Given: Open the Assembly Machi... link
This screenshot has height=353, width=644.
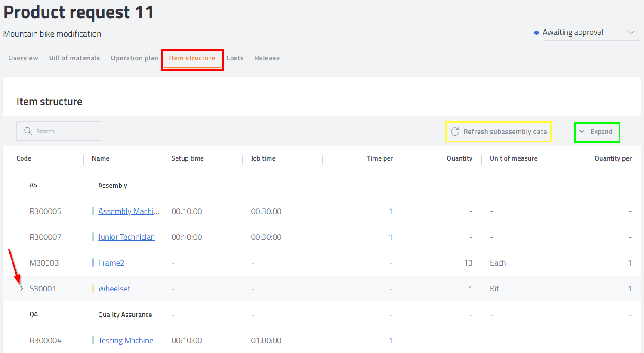Looking at the screenshot, I should (x=129, y=211).
